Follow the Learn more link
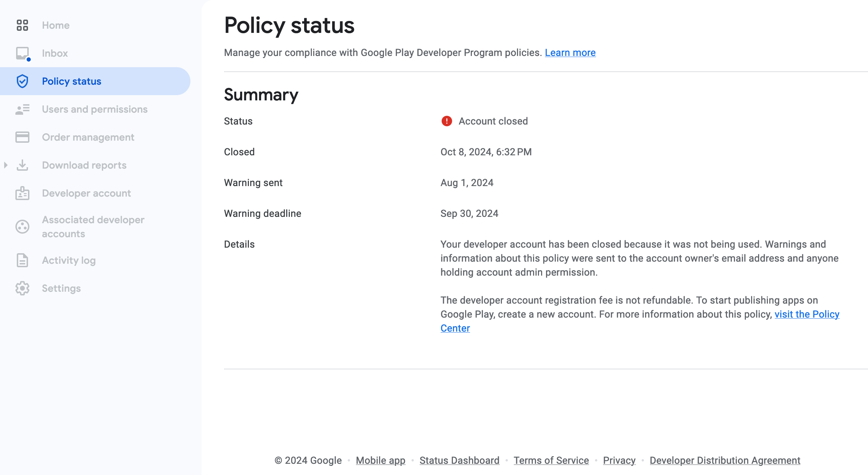868x475 pixels. coord(570,52)
